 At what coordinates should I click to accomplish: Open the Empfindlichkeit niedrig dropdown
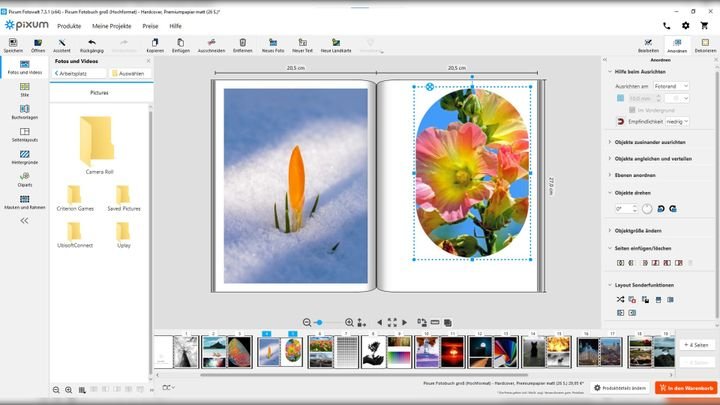coord(677,121)
